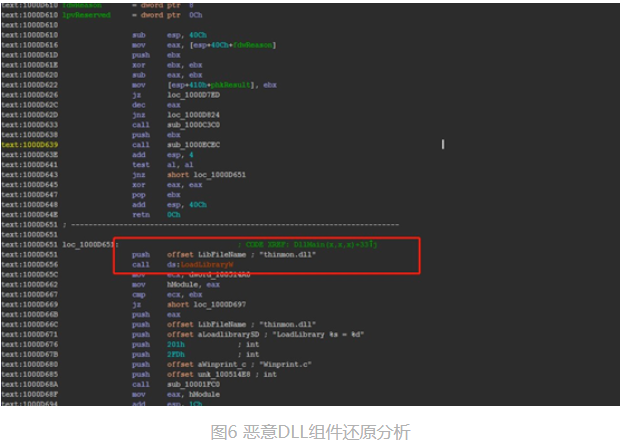The width and height of the screenshot is (623, 445).
Task: Click the 图6 恶意DLL组件还原分析 caption
Action: pos(310,432)
